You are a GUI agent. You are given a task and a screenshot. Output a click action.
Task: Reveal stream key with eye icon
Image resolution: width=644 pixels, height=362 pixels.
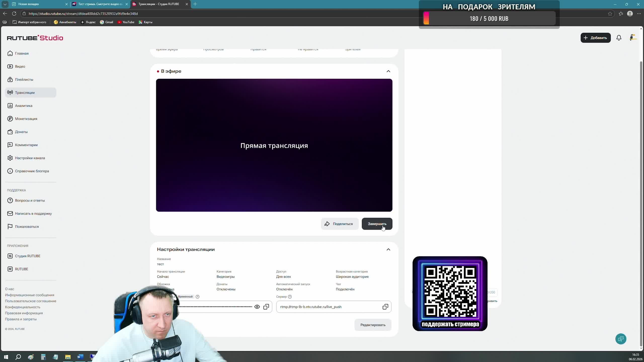257,307
